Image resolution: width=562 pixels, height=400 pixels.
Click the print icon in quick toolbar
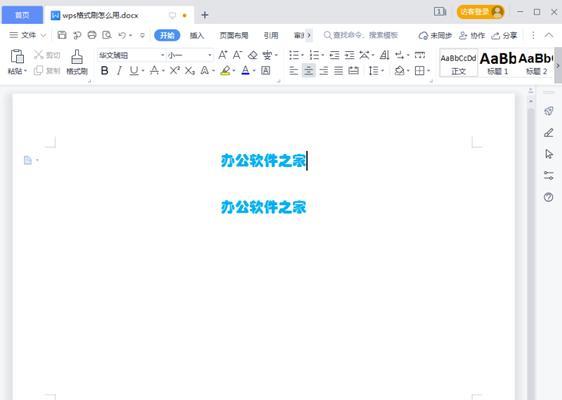coord(92,35)
